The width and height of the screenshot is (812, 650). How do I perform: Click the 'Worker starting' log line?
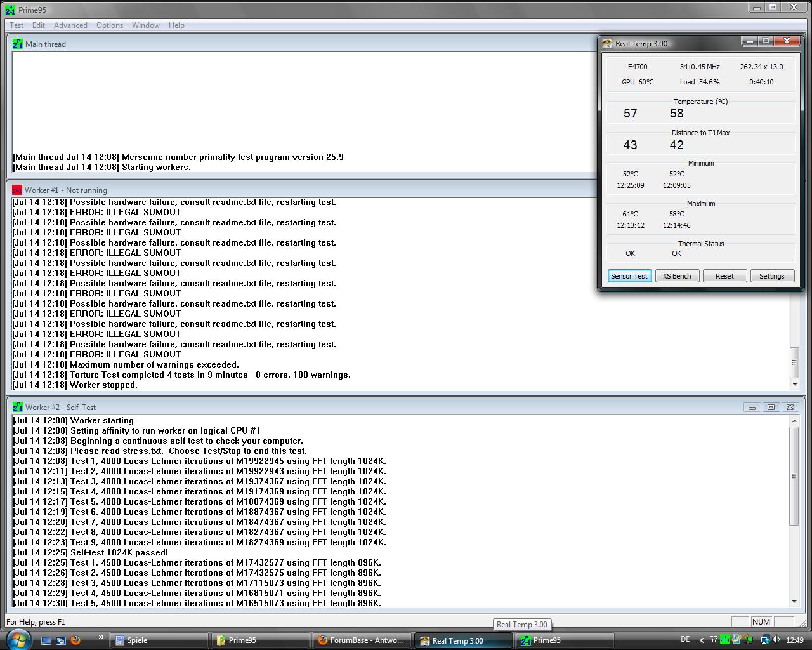tap(73, 420)
